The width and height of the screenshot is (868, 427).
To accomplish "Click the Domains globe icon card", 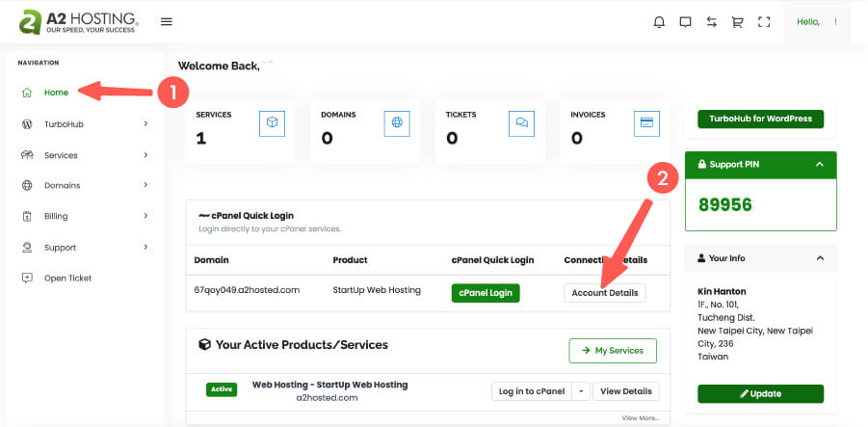I will (x=397, y=122).
